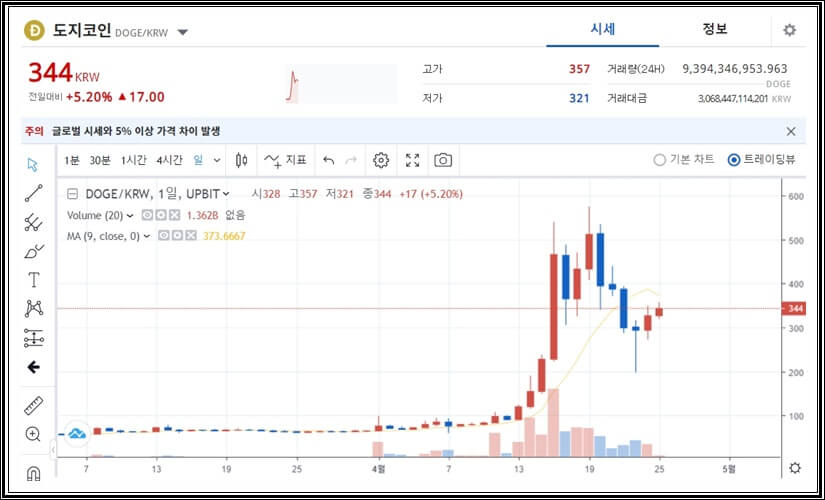Screen dimensions: 825x500
Task: Expand the interval dropdown chevron after 일
Action: 217,161
